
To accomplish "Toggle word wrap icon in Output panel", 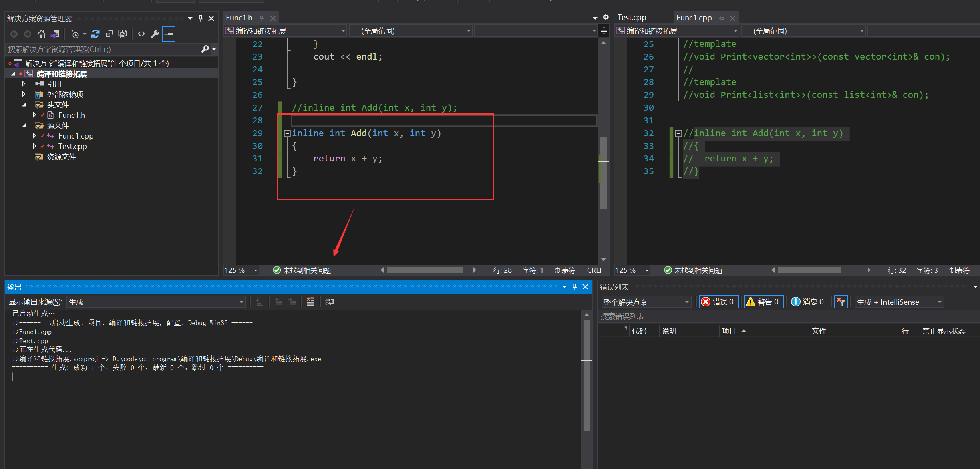I will [x=330, y=302].
